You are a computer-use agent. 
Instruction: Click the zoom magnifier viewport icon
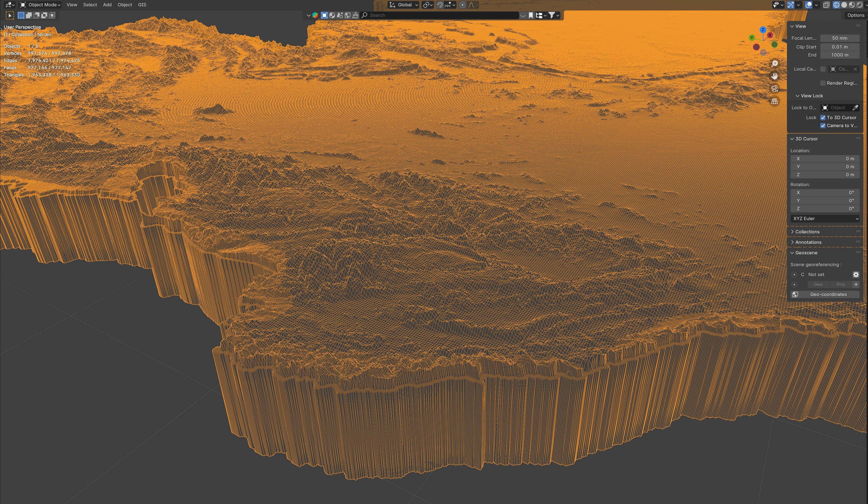coord(774,64)
